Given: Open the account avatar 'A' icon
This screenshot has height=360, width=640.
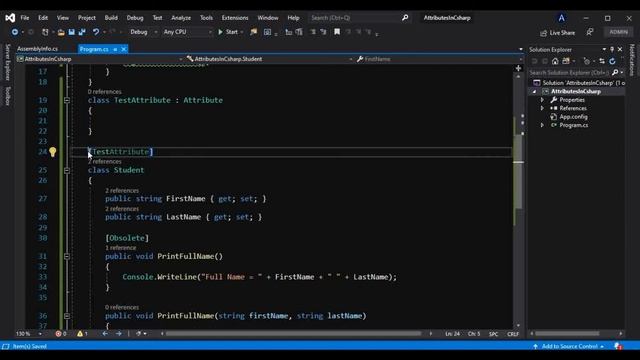Looking at the screenshot, I should coord(561,18).
